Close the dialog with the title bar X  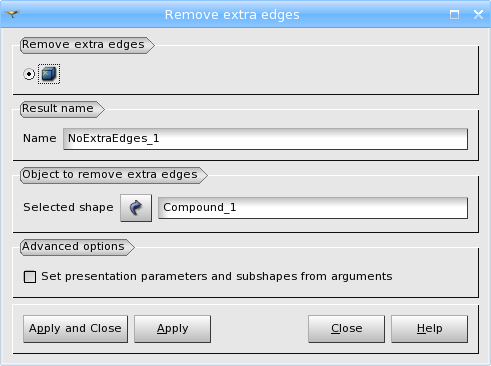click(478, 14)
